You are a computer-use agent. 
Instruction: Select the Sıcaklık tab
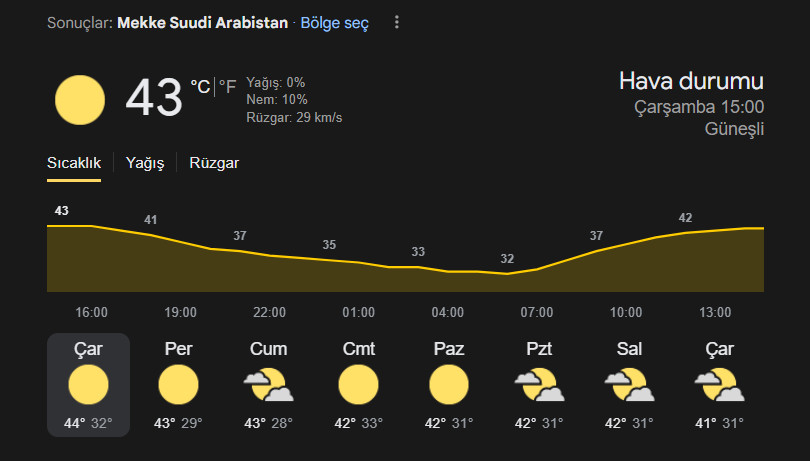coord(74,163)
